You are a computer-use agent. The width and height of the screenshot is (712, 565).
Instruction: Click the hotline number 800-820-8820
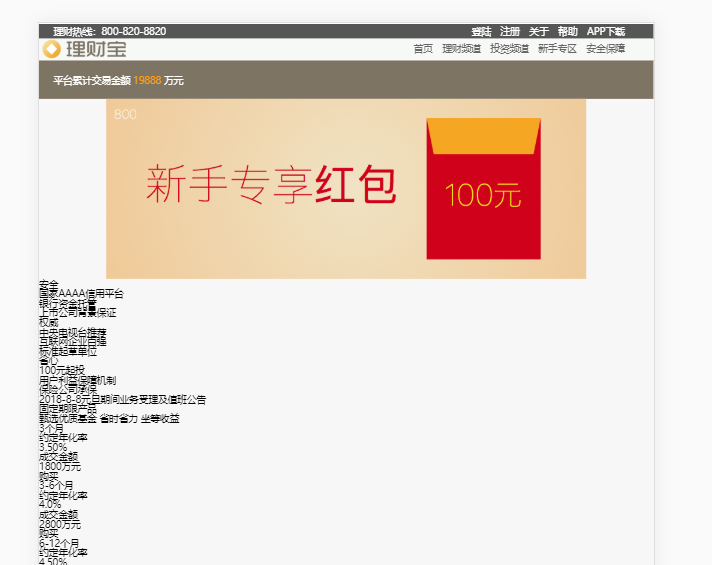point(134,31)
